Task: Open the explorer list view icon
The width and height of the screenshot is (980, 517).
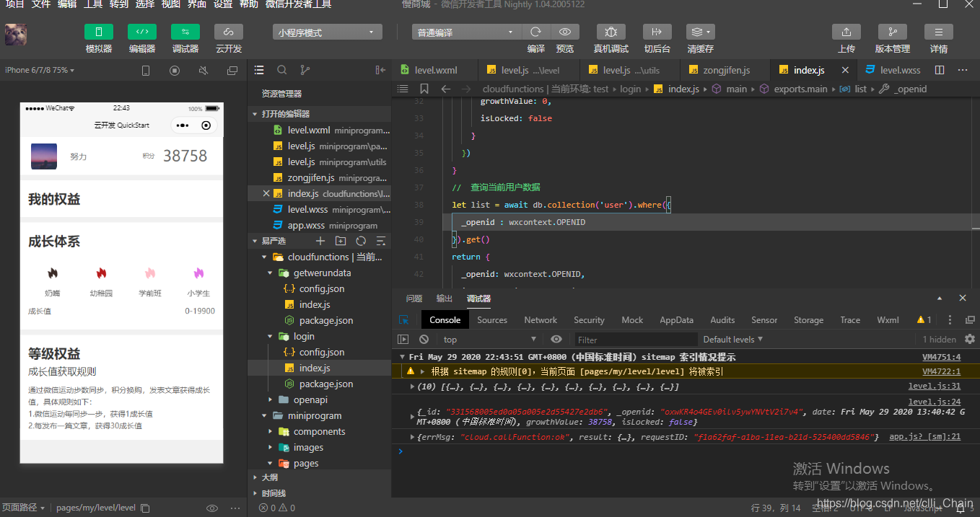Action: (x=259, y=70)
